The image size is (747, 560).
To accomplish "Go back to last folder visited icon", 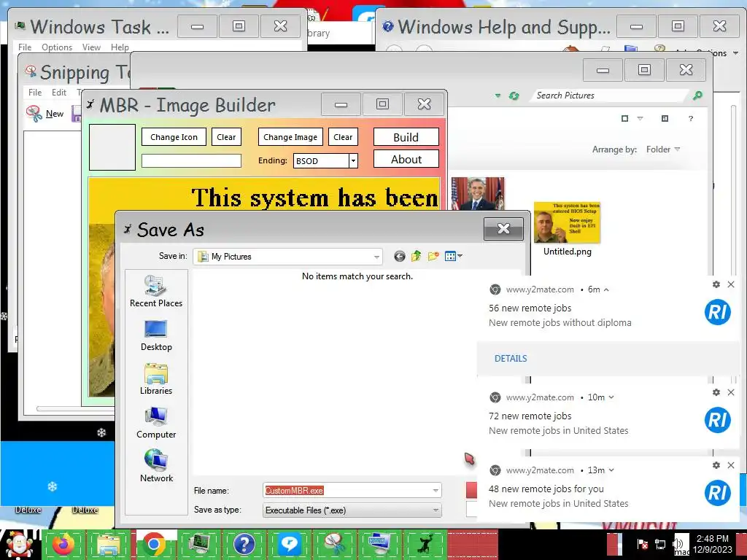I will [x=400, y=257].
